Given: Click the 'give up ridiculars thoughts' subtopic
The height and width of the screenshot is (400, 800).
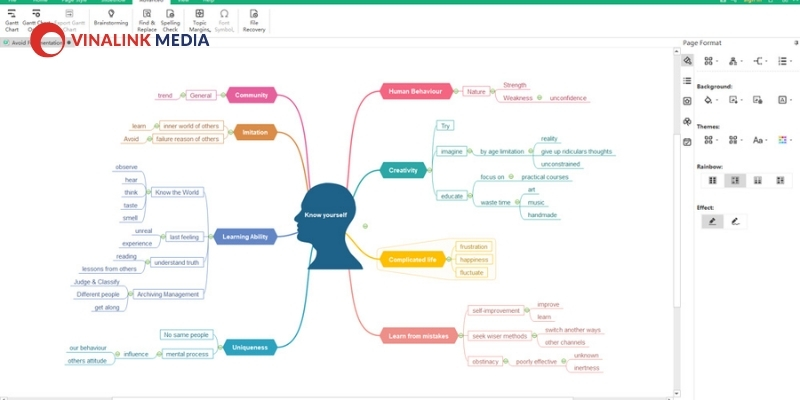Looking at the screenshot, I should [576, 152].
